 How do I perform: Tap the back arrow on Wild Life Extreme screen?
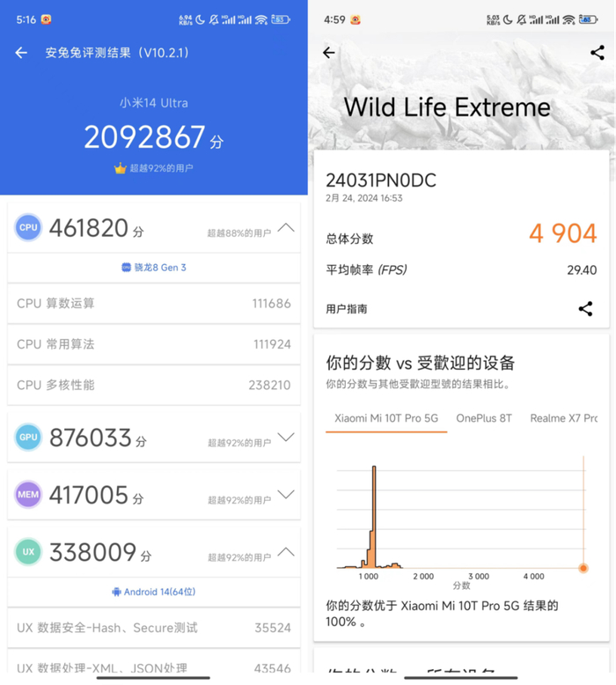tap(329, 53)
